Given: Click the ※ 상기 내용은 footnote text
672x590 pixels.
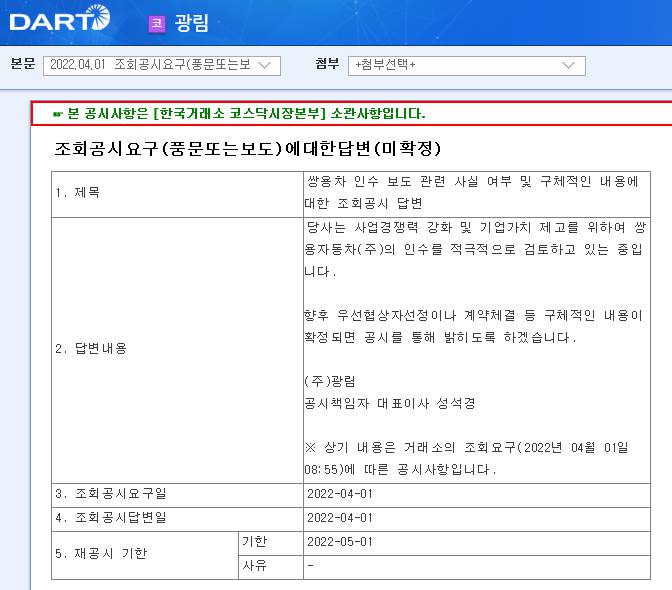Looking at the screenshot, I should (x=466, y=458).
